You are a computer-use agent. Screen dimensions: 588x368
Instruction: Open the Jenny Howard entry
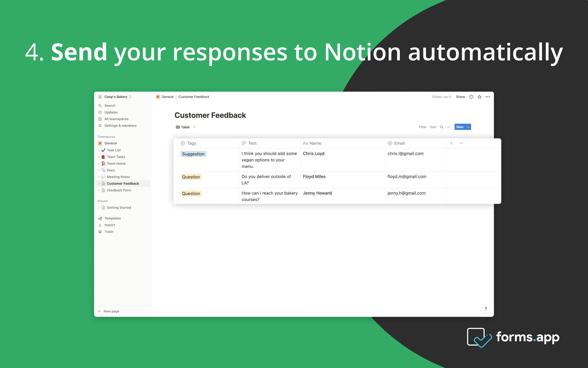(317, 193)
